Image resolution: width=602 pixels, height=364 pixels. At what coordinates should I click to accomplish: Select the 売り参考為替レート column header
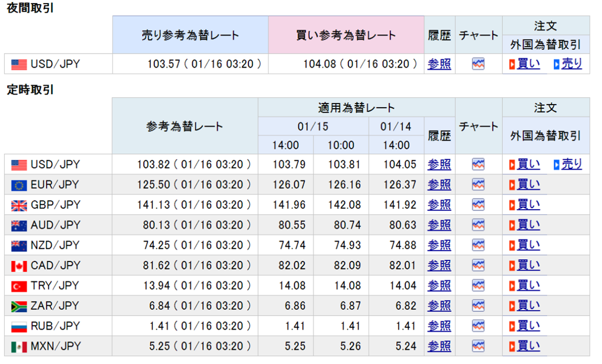(x=191, y=35)
